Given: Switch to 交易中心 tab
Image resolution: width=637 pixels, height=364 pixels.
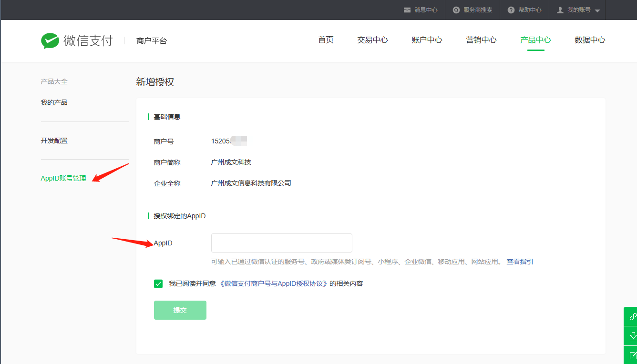Looking at the screenshot, I should [372, 40].
